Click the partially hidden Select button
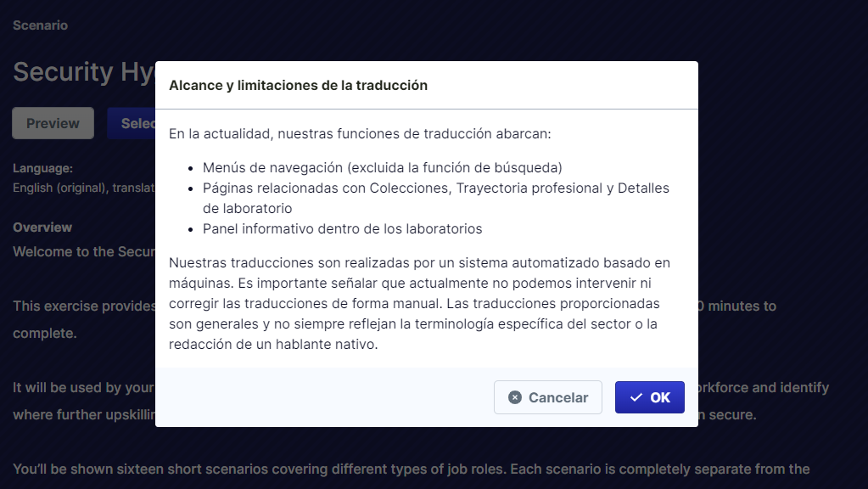The height and width of the screenshot is (489, 868). click(132, 123)
